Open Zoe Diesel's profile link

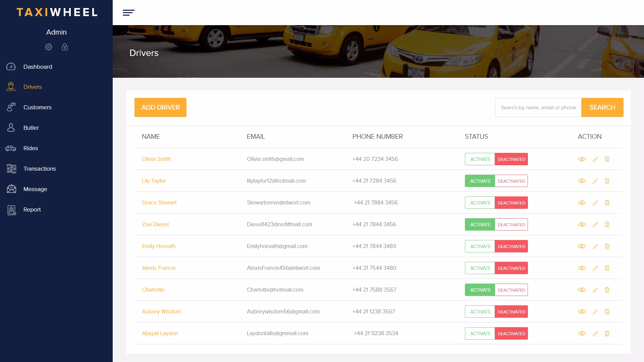pos(155,224)
